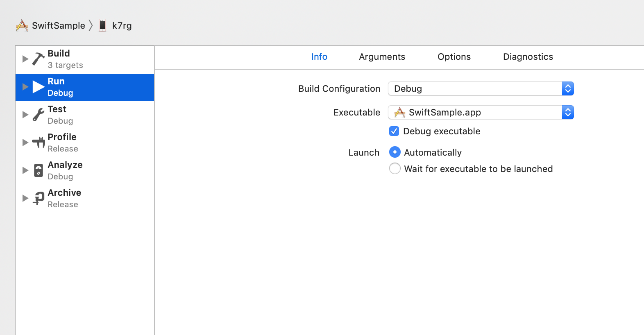The image size is (644, 335).
Task: Expand the Analyze action disclosure triangle
Action: 25,170
